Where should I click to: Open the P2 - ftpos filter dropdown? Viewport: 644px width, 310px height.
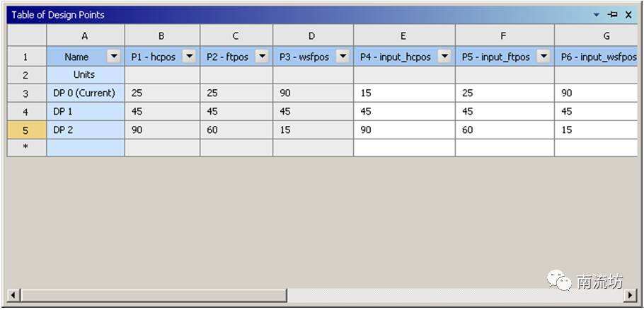click(262, 57)
